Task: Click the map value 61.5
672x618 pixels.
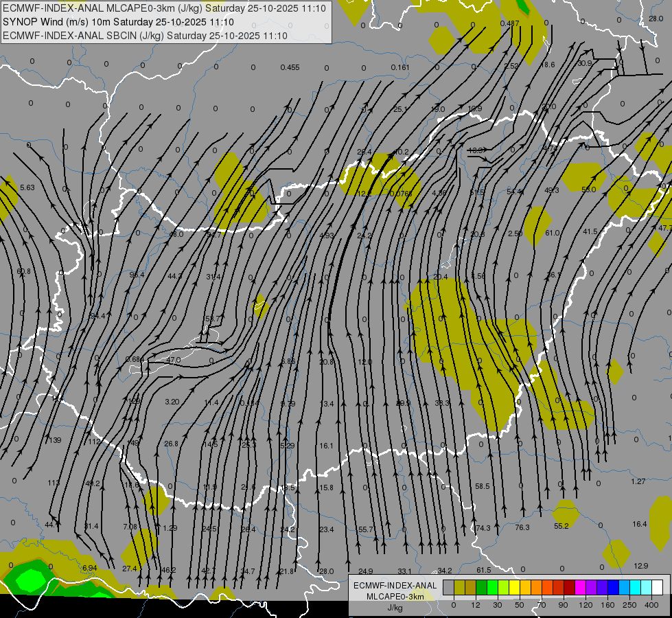Action: pyautogui.click(x=483, y=570)
